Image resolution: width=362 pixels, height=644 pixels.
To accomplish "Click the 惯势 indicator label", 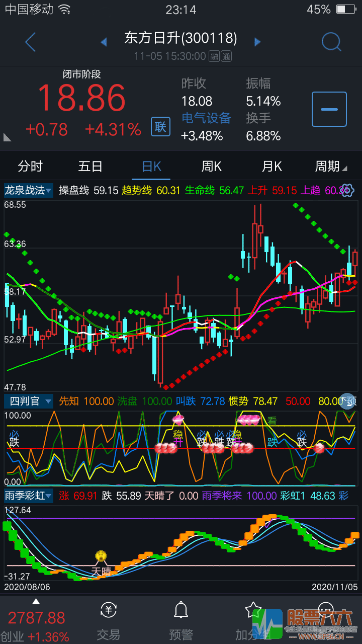I will click(239, 401).
